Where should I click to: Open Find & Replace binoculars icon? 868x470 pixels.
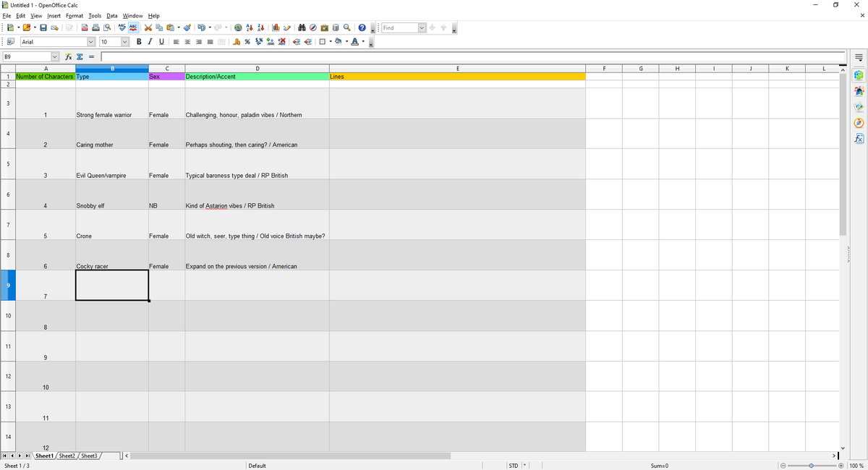(x=302, y=27)
